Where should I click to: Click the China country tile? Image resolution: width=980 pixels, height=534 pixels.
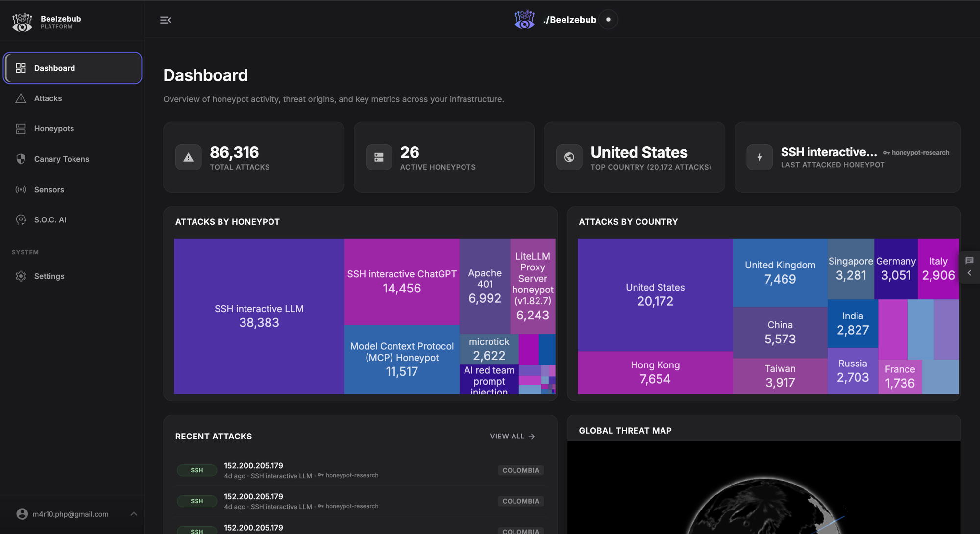tap(780, 333)
